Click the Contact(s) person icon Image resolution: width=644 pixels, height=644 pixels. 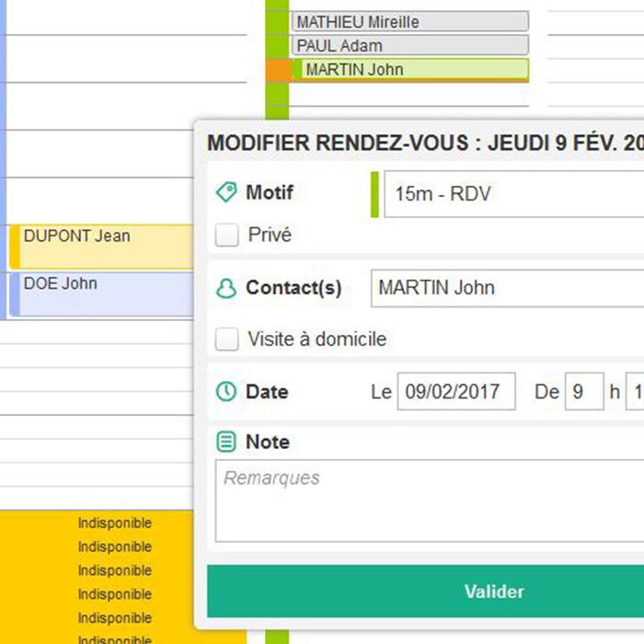click(x=226, y=288)
